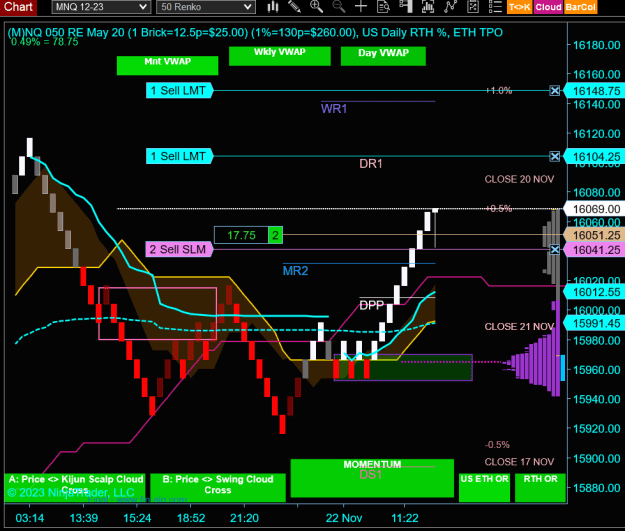Toggle the RTH OR button
The height and width of the screenshot is (531, 625).
(x=540, y=487)
